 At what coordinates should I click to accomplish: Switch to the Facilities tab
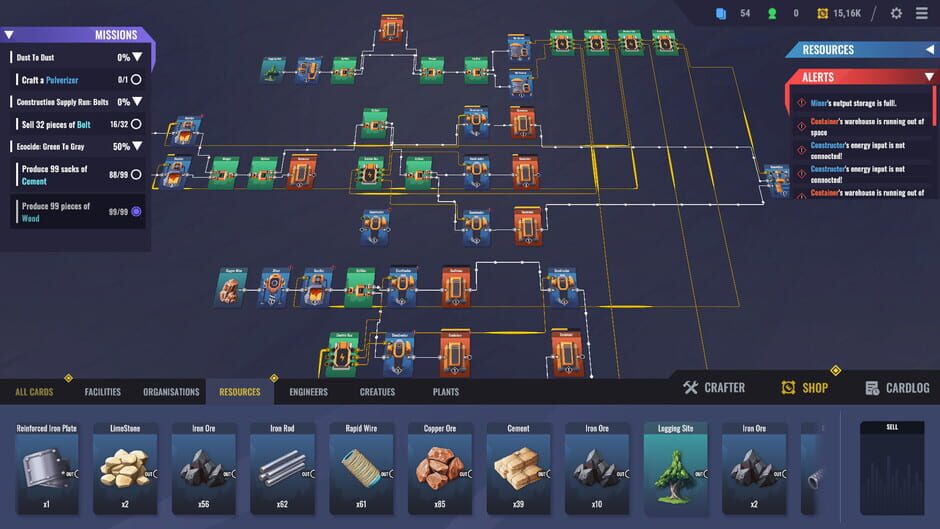click(x=103, y=392)
